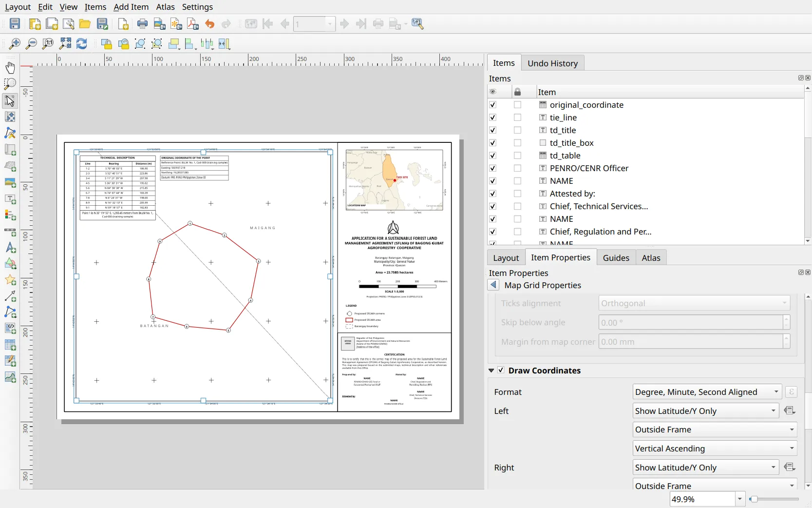The height and width of the screenshot is (508, 812).
Task: Toggle lock checkbox for tie_line item
Action: (517, 117)
